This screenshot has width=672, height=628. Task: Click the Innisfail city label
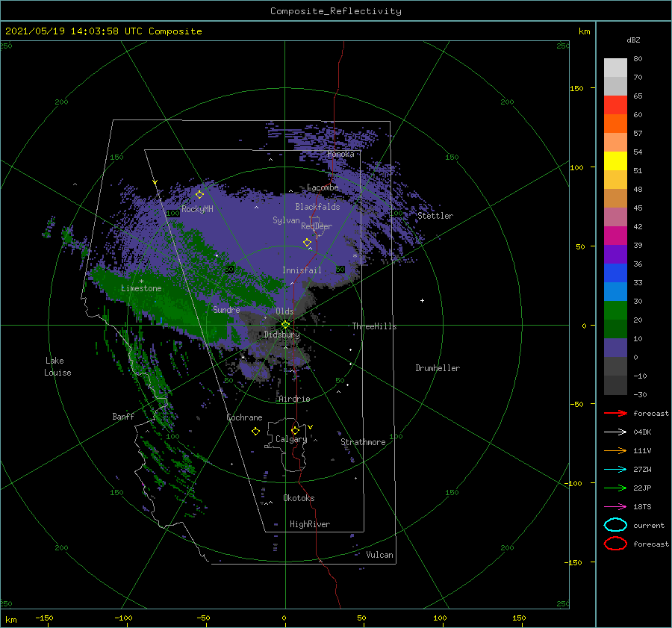point(302,270)
